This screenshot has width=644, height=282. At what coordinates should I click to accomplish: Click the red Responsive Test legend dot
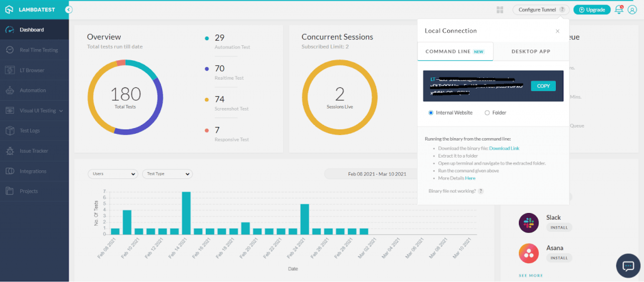pyautogui.click(x=206, y=131)
